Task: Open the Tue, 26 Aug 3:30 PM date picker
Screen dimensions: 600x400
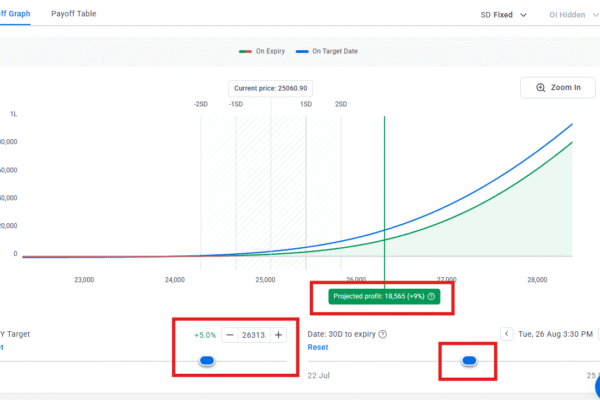Action: coord(555,333)
